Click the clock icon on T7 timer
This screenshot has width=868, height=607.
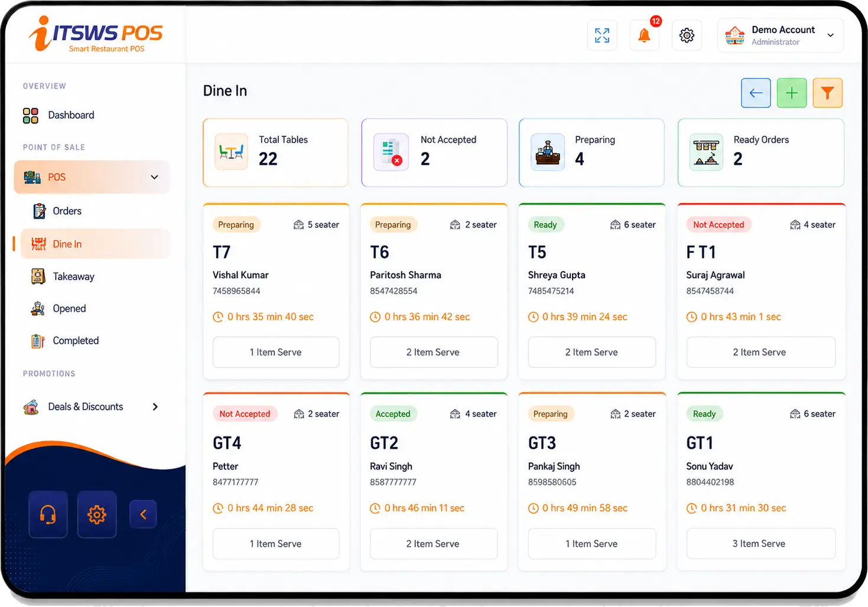pyautogui.click(x=217, y=317)
